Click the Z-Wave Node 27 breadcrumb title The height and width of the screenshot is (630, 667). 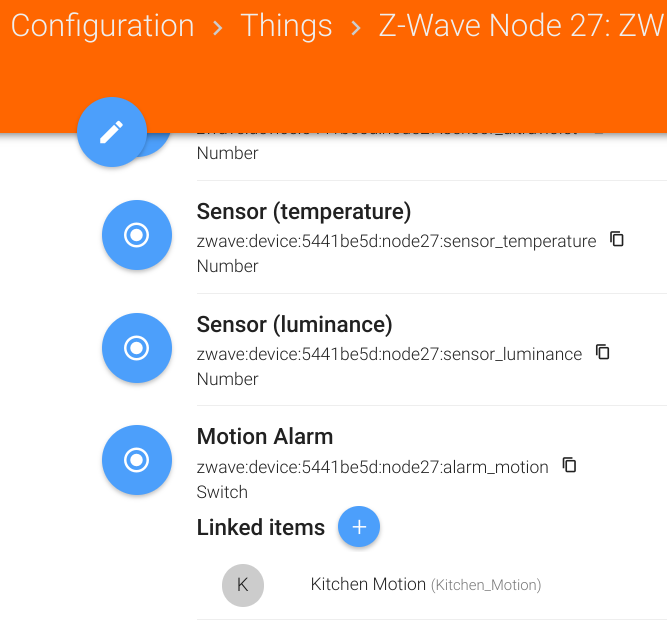coord(520,26)
